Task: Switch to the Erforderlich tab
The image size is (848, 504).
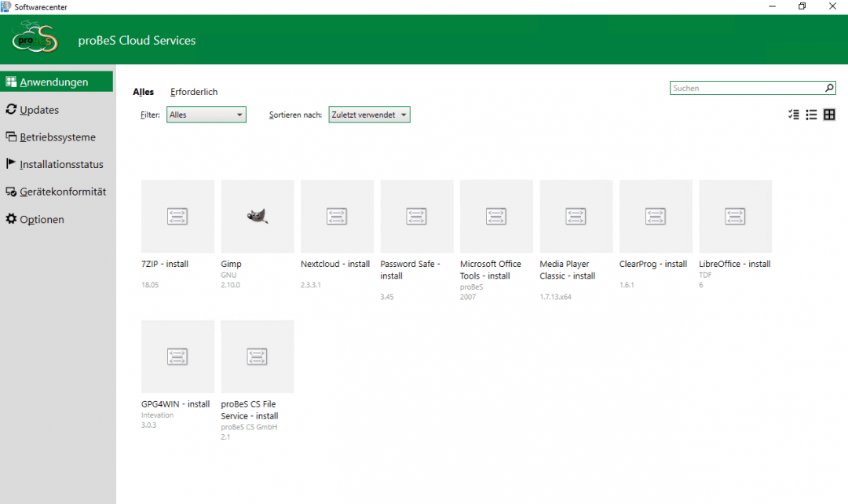Action: pyautogui.click(x=194, y=92)
